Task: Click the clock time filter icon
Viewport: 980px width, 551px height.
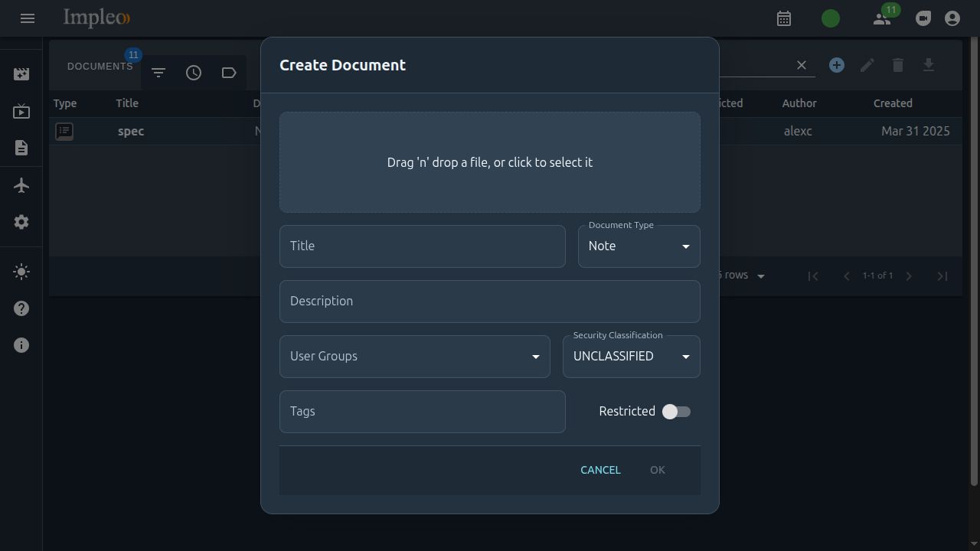Action: pyautogui.click(x=194, y=73)
